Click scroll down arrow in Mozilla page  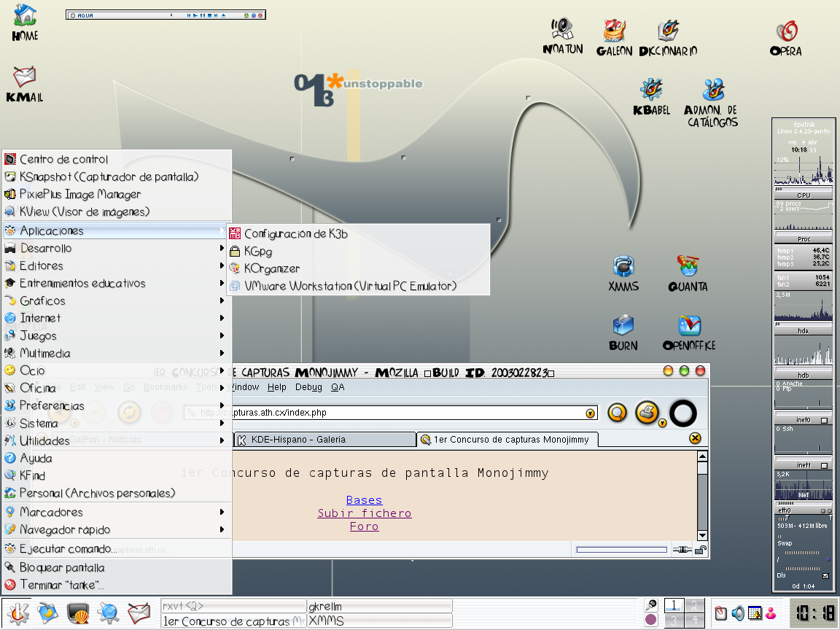(x=702, y=535)
